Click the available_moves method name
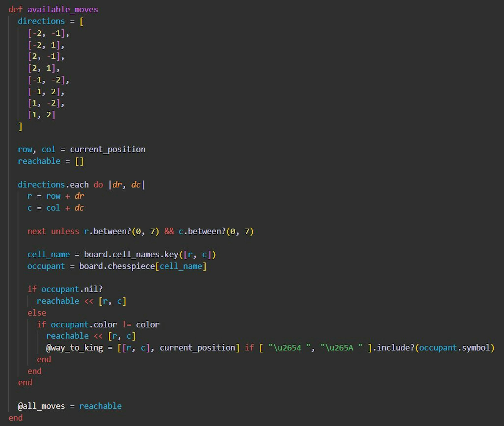This screenshot has width=504, height=426. click(x=62, y=10)
